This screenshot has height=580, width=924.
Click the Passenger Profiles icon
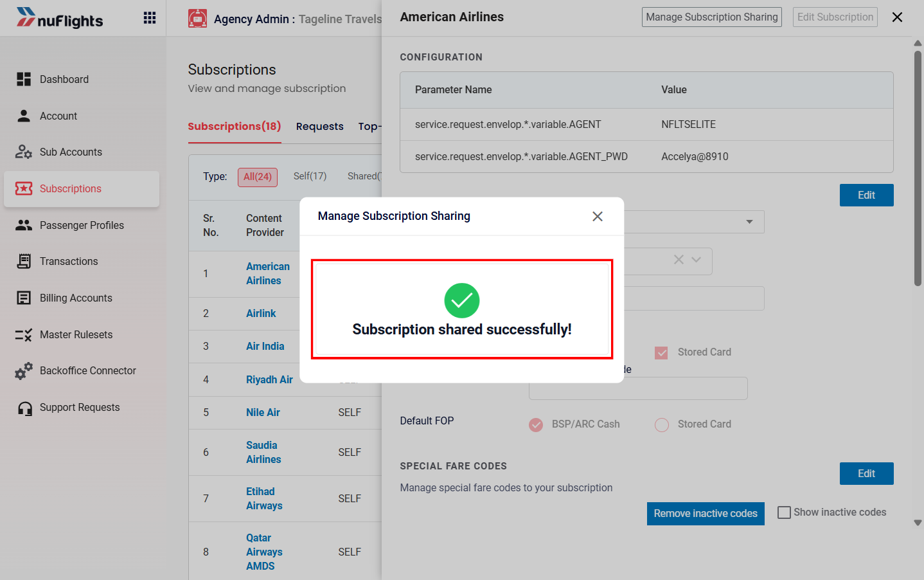coord(24,225)
